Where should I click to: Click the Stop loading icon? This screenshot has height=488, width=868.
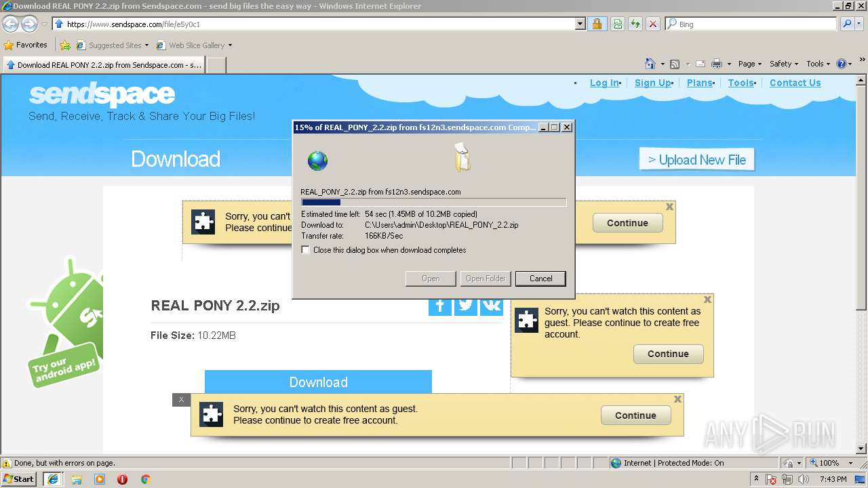click(652, 24)
